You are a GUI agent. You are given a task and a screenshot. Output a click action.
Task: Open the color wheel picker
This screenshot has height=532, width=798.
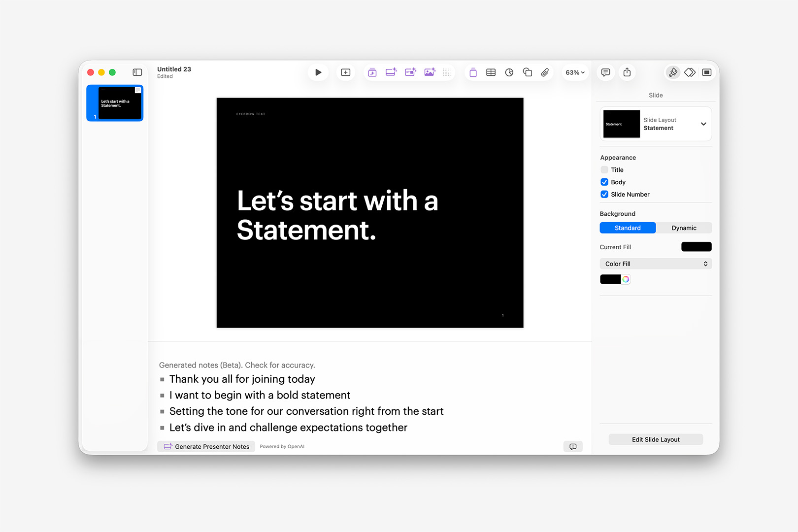(626, 279)
